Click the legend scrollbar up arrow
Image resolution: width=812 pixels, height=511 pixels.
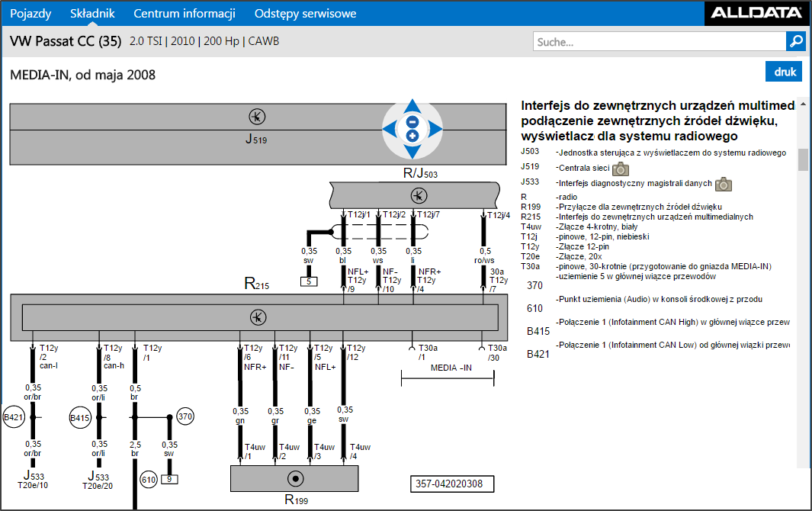[803, 104]
